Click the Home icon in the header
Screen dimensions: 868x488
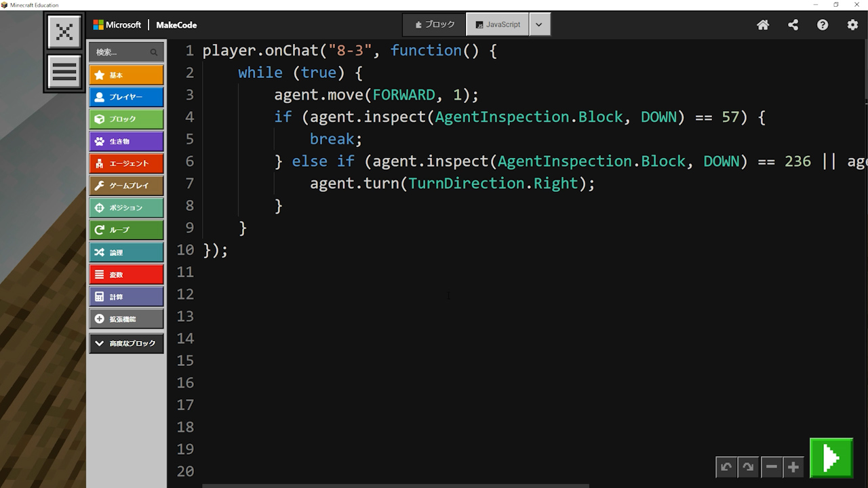click(763, 25)
